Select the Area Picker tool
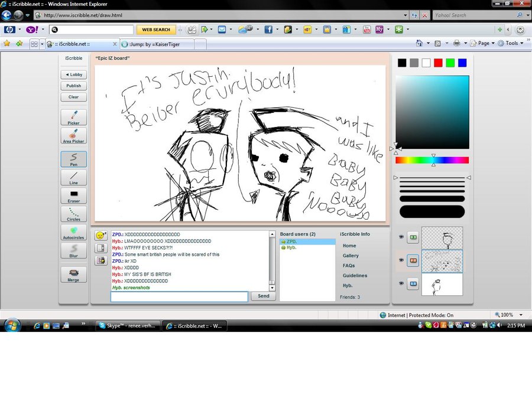The width and height of the screenshot is (532, 395). click(x=74, y=136)
